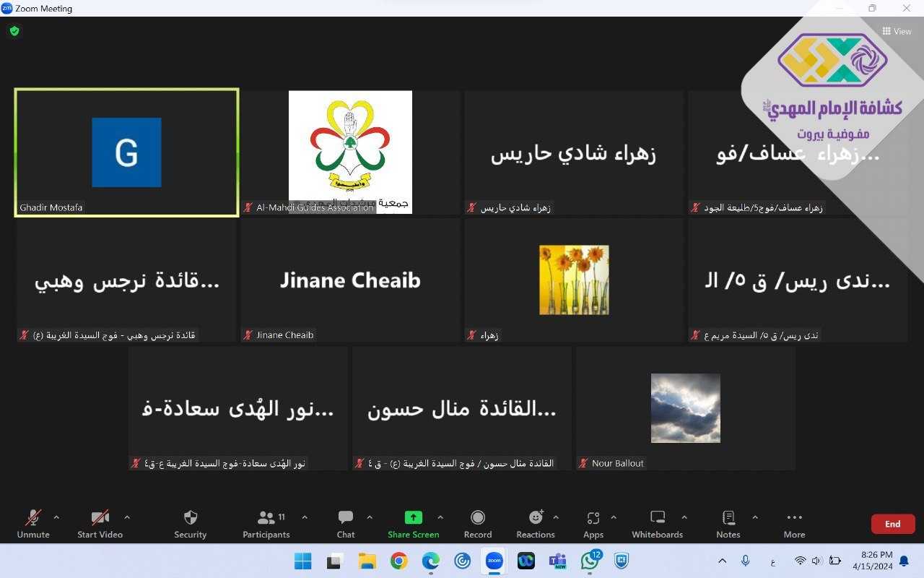Click the Share Screen button
This screenshot has height=578, width=924.
point(413,518)
